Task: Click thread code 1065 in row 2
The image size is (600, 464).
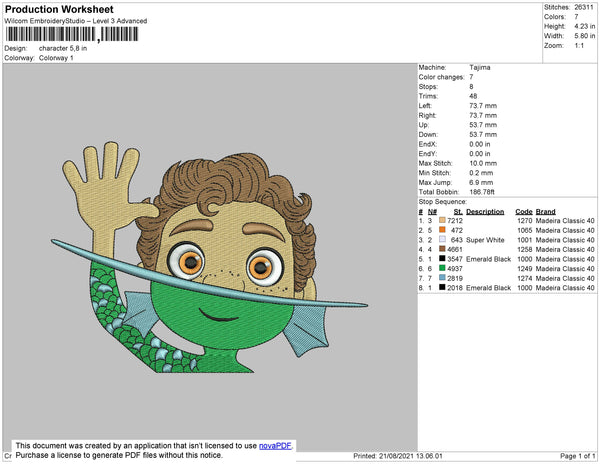Action: pyautogui.click(x=525, y=230)
